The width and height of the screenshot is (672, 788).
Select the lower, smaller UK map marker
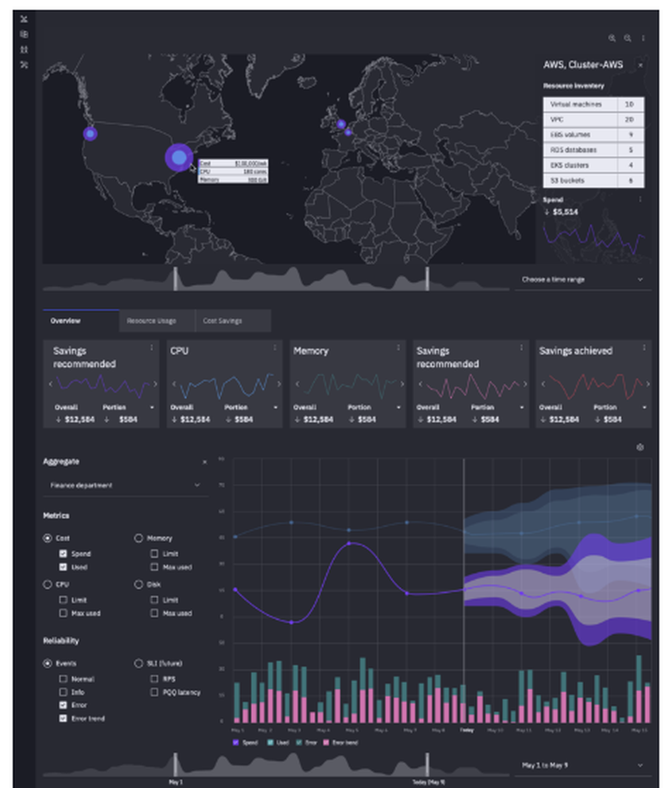(x=348, y=132)
